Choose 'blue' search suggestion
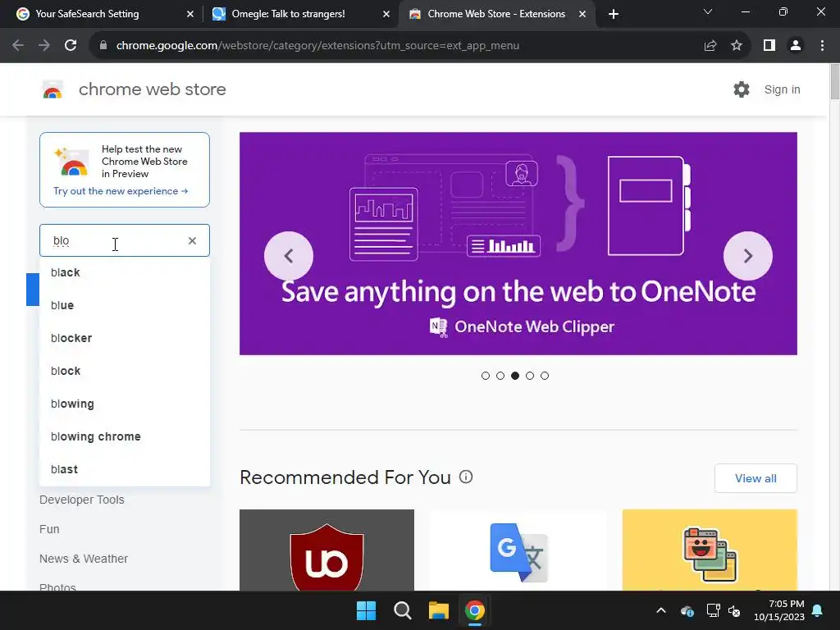 [125, 305]
